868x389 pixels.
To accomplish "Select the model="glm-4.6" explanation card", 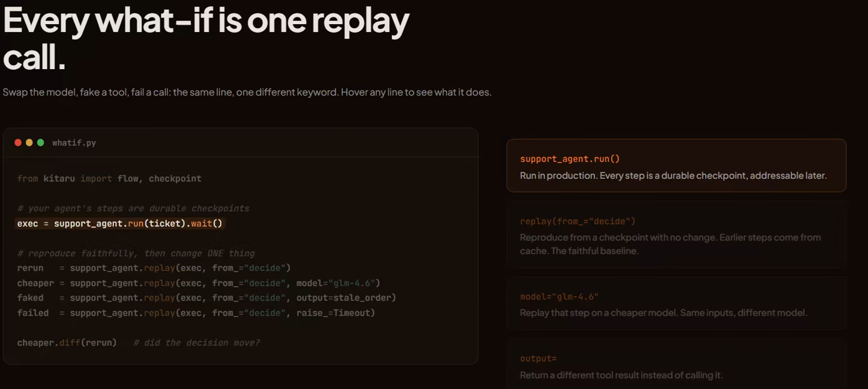I will click(676, 303).
